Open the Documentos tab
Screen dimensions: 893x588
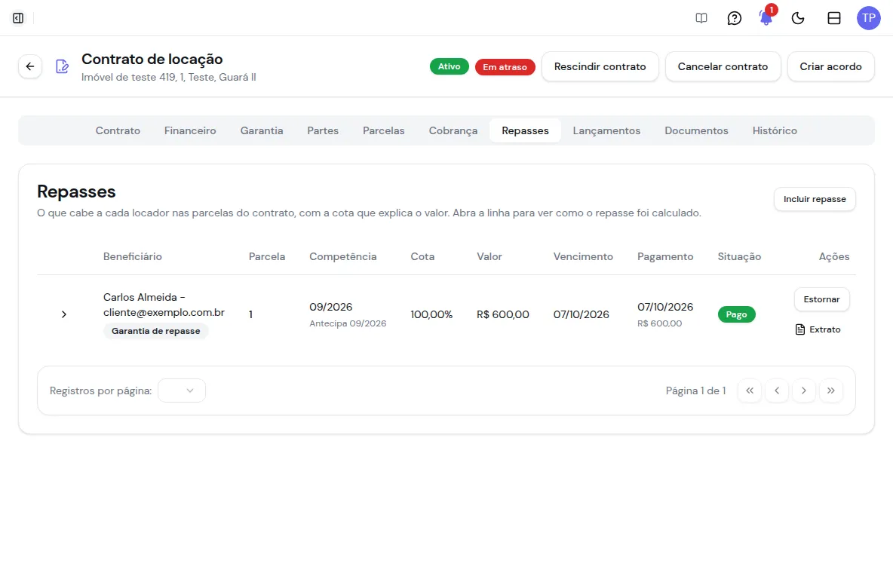(x=696, y=130)
